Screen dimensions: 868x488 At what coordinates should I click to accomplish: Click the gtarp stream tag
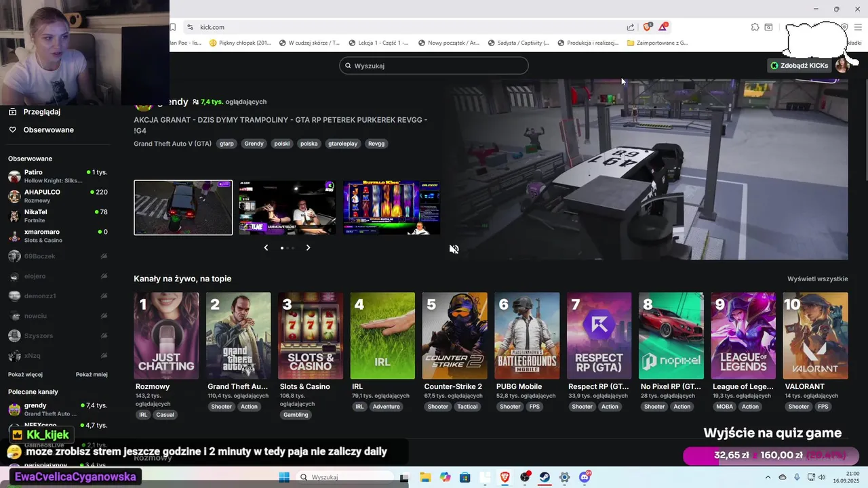pyautogui.click(x=226, y=144)
